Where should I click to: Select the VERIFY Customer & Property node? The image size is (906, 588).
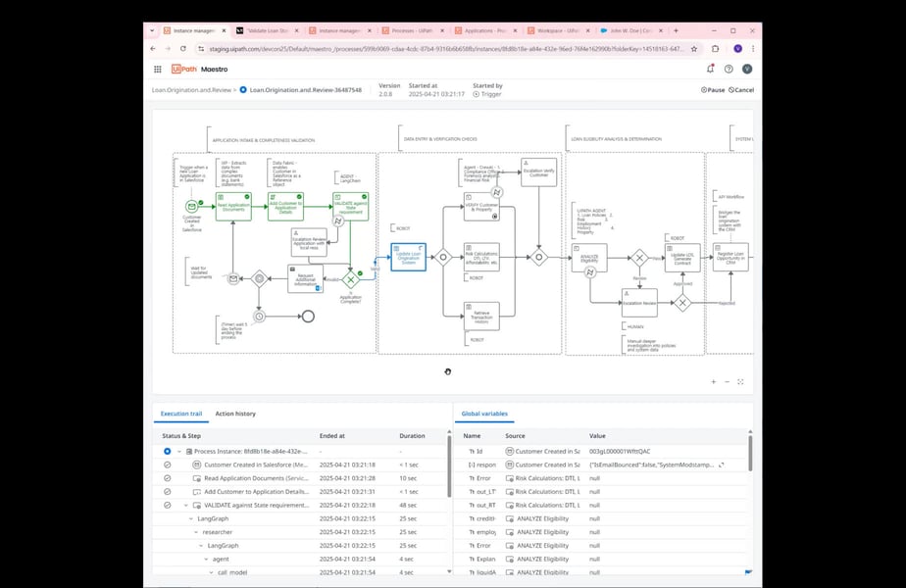(481, 207)
